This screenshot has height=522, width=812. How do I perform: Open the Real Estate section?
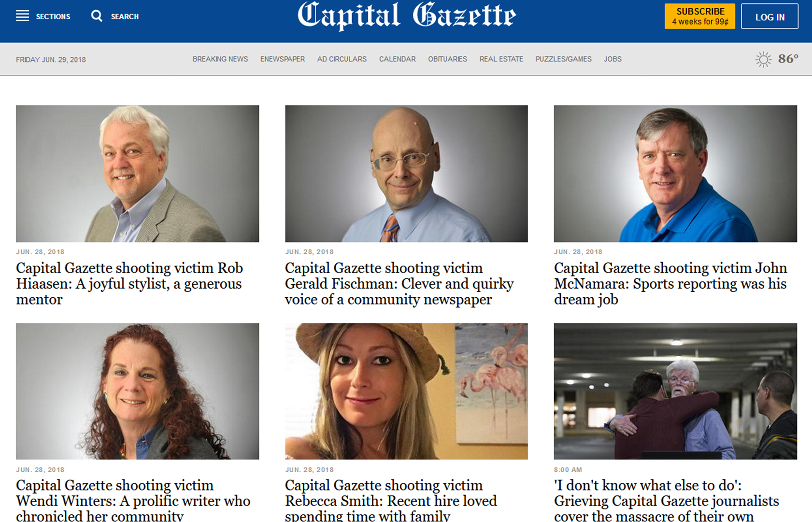[x=501, y=59]
